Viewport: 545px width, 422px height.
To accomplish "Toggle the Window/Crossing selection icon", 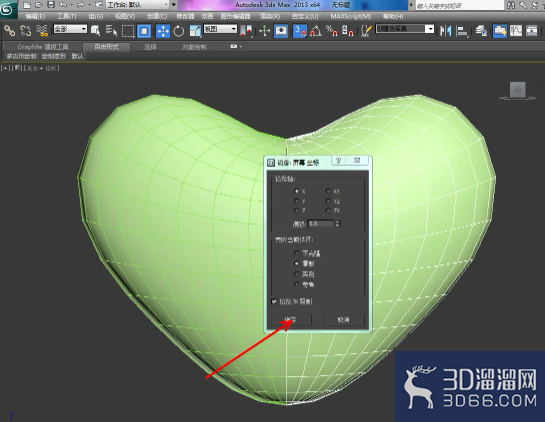I will click(144, 31).
